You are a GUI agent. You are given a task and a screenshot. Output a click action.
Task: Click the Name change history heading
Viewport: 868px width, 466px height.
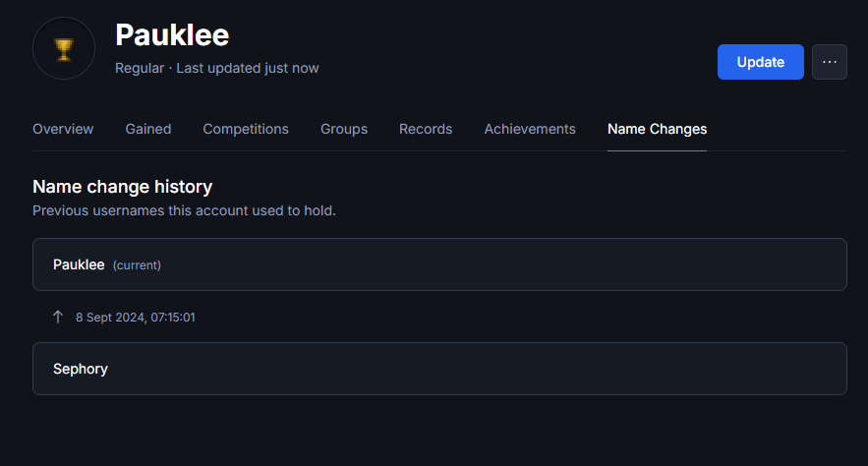pos(122,187)
